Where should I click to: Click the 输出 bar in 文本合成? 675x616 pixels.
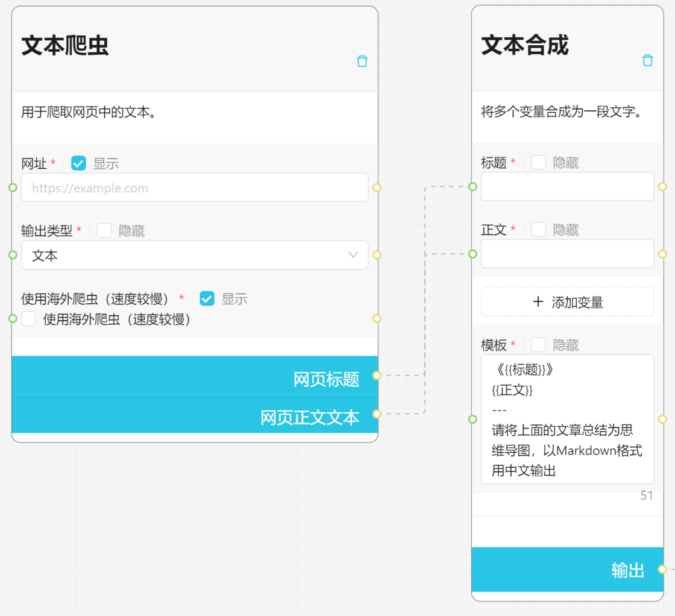coord(567,570)
